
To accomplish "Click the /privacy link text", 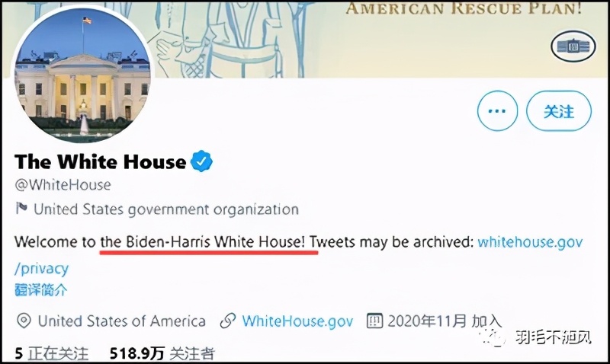I will pyautogui.click(x=42, y=268).
